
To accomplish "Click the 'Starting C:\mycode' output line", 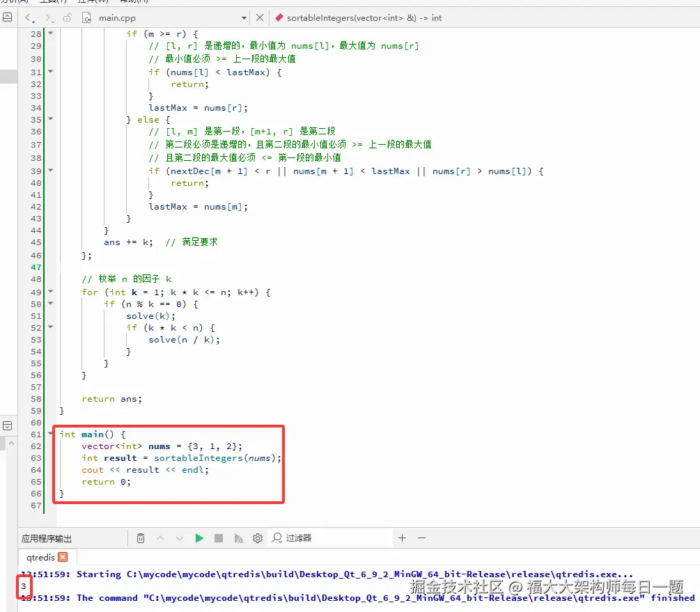I will [x=328, y=574].
